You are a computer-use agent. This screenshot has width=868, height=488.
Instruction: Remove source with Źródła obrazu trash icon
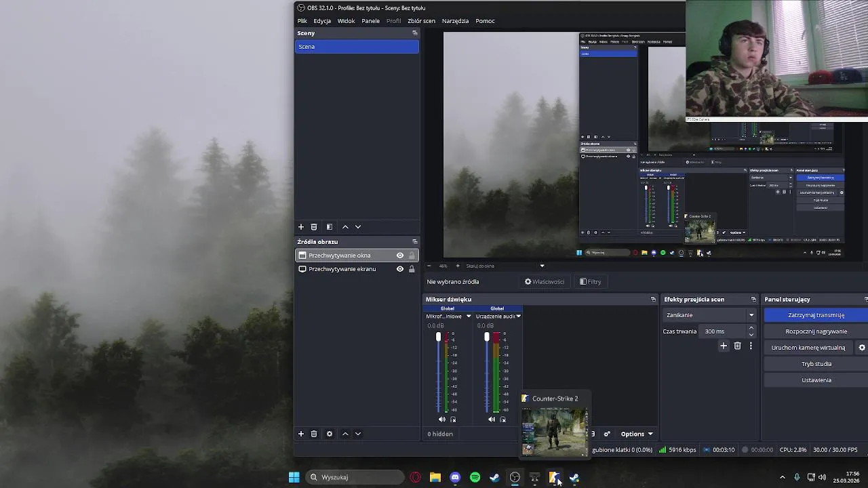point(314,434)
